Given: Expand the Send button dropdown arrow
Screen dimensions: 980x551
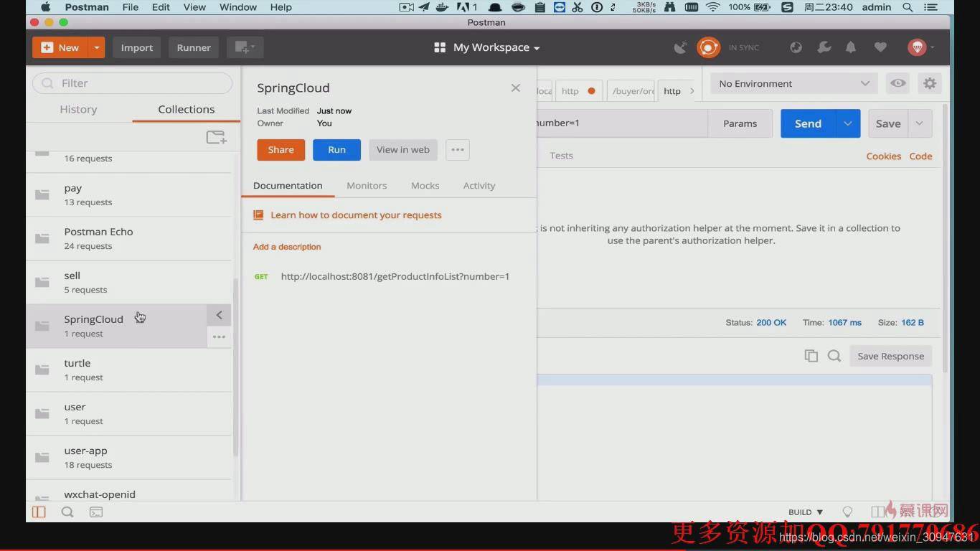Looking at the screenshot, I should [847, 123].
